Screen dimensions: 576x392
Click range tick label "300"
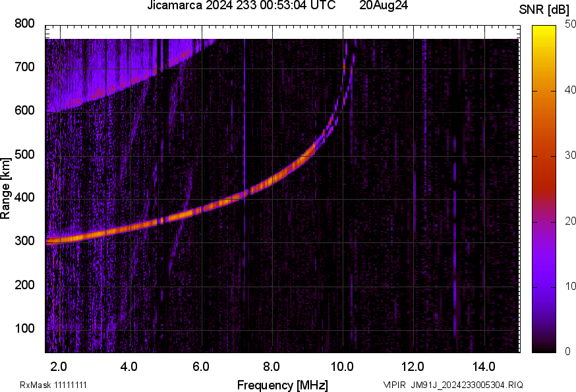point(24,241)
